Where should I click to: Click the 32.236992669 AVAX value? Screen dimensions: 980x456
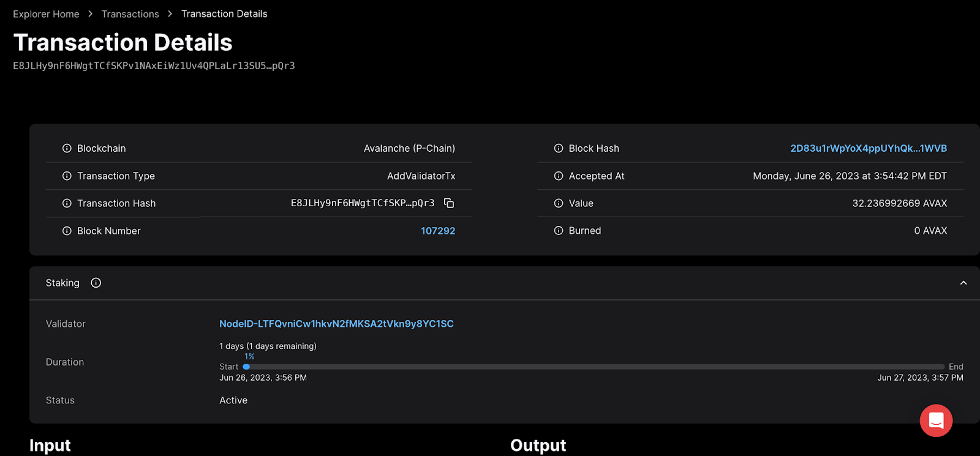coord(900,203)
